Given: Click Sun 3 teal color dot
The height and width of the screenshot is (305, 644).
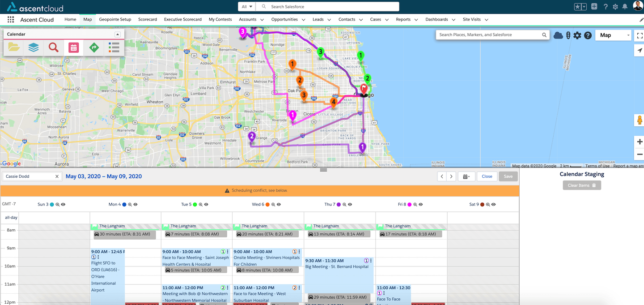Looking at the screenshot, I should coord(52,204).
